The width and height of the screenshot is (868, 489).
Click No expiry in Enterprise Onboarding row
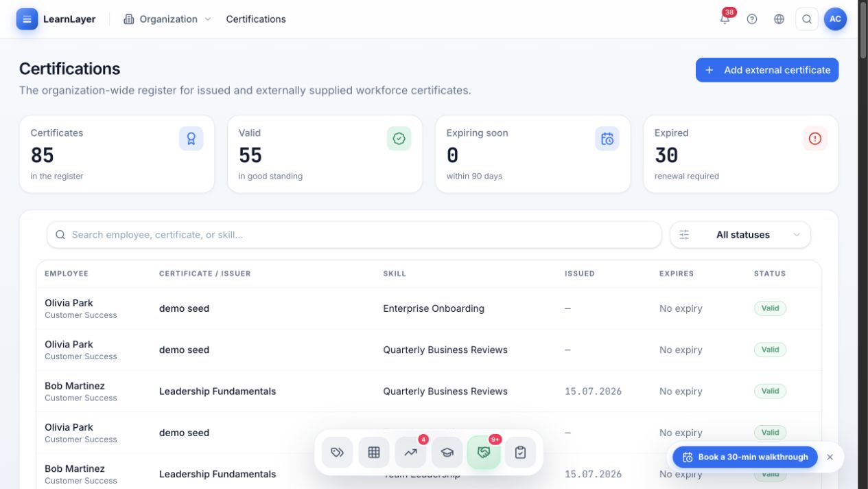click(681, 308)
